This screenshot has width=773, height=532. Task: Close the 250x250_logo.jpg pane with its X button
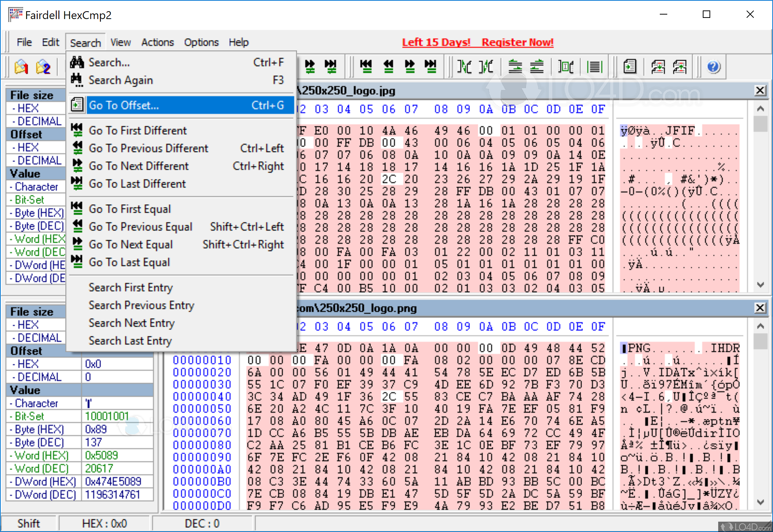tap(760, 90)
